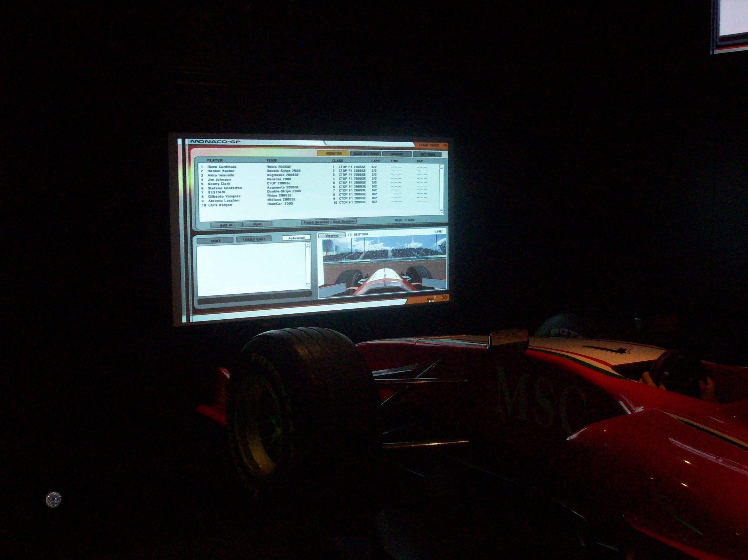Click the PLAYER column header
The height and width of the screenshot is (560, 748).
pos(214,160)
